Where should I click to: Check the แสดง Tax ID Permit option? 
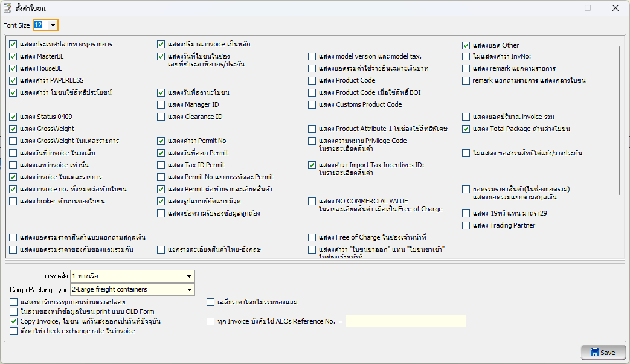pos(161,165)
